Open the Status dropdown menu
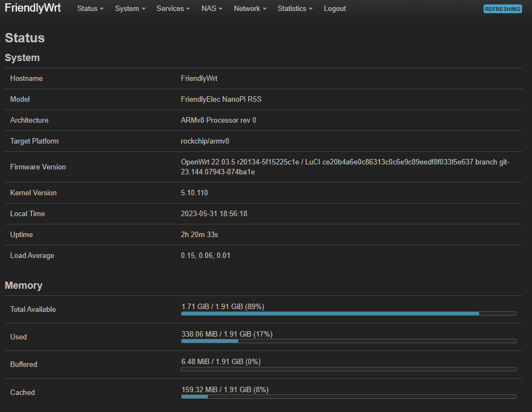Viewport: 532px width, 412px height. (x=90, y=9)
